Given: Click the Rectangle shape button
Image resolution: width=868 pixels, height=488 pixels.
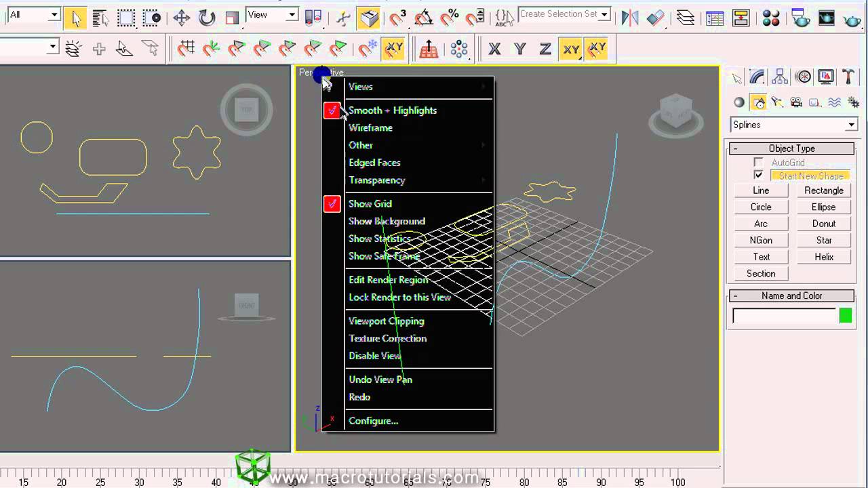Looking at the screenshot, I should tap(824, 190).
